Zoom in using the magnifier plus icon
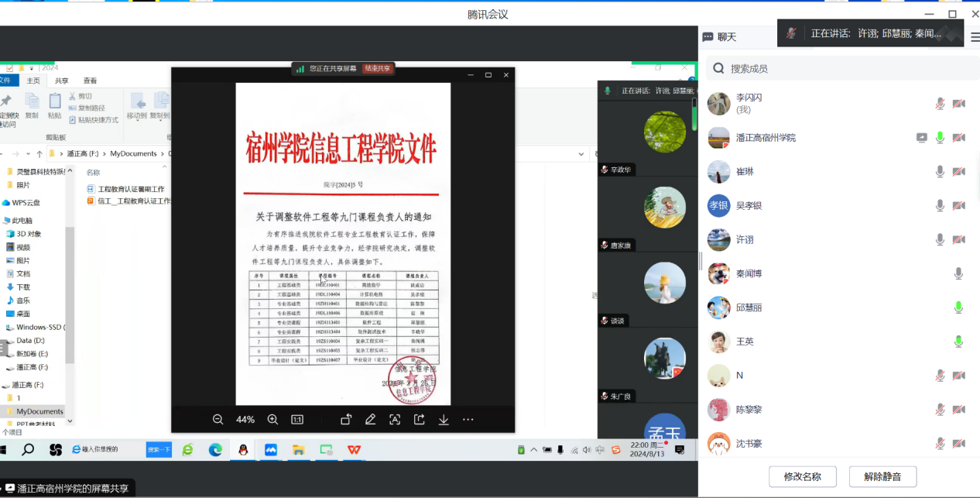 click(272, 419)
